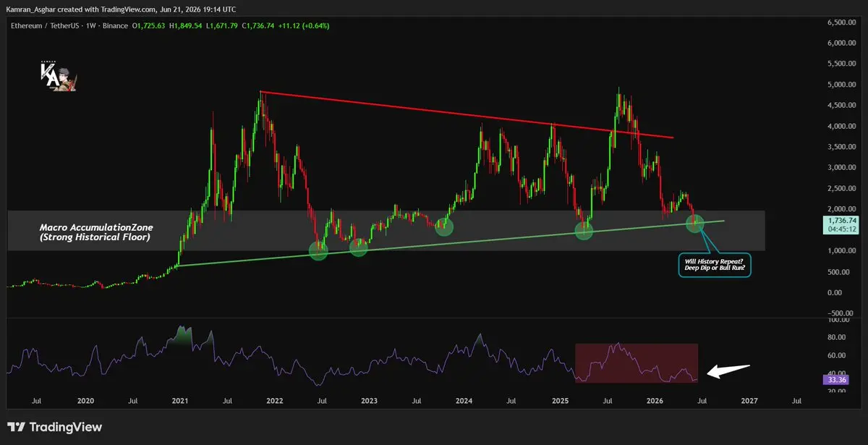Click the green circle near late 2023

444,226
